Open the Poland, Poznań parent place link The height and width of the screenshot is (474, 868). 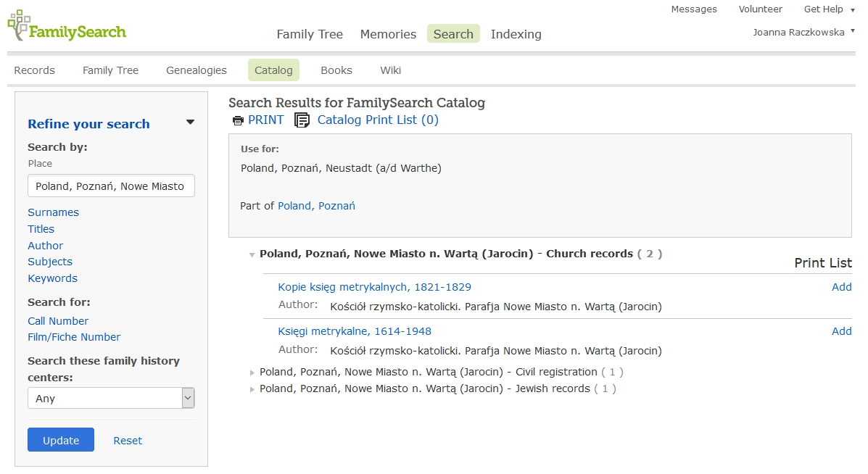[316, 206]
